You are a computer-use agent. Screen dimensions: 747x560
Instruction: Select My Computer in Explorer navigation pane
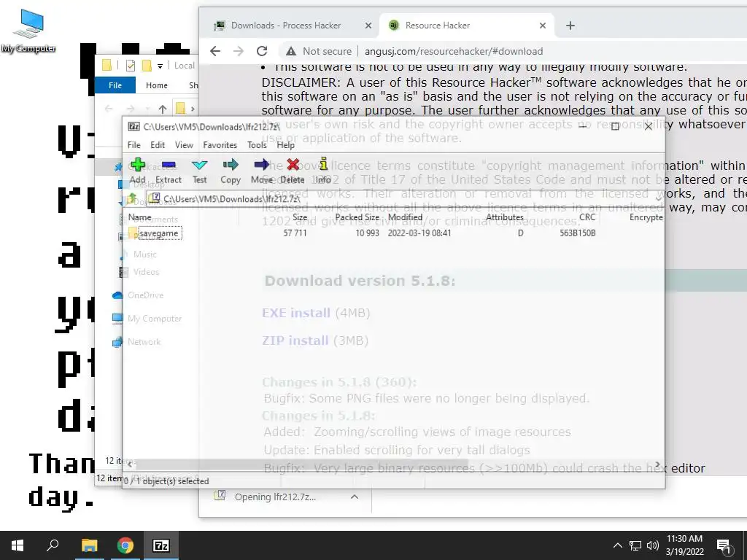[155, 319]
